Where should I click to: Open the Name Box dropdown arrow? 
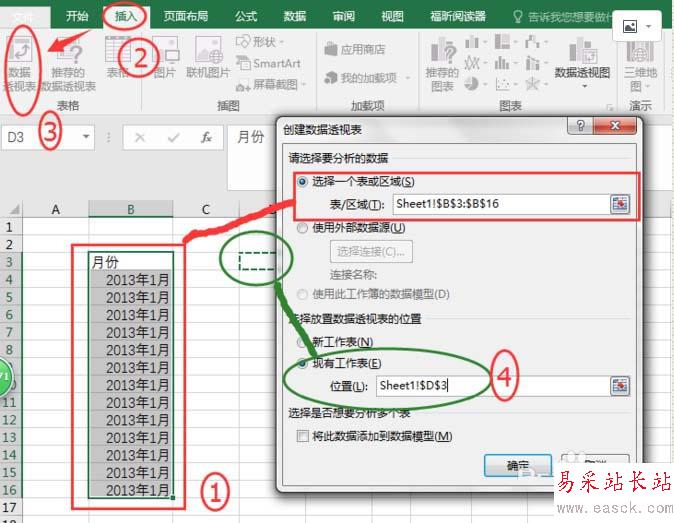pos(86,137)
